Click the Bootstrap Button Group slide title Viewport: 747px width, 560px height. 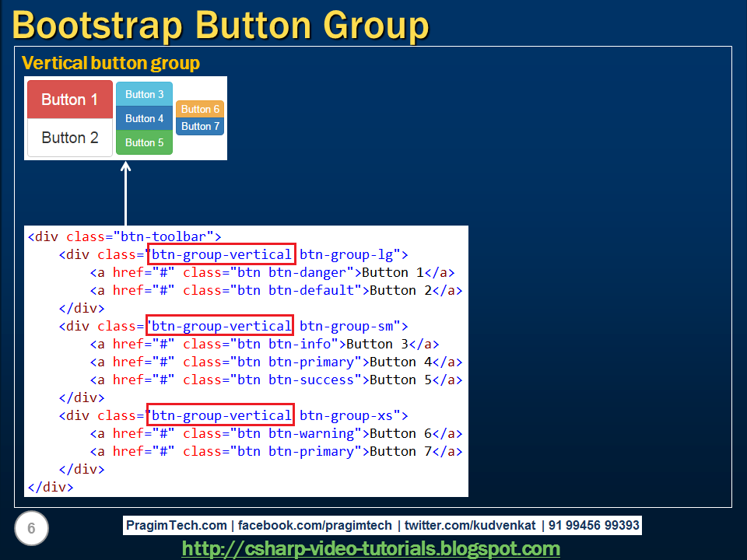click(220, 25)
